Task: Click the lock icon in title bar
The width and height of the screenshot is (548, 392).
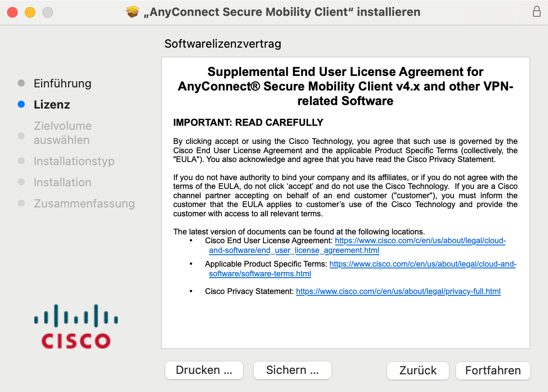Action: (x=537, y=12)
